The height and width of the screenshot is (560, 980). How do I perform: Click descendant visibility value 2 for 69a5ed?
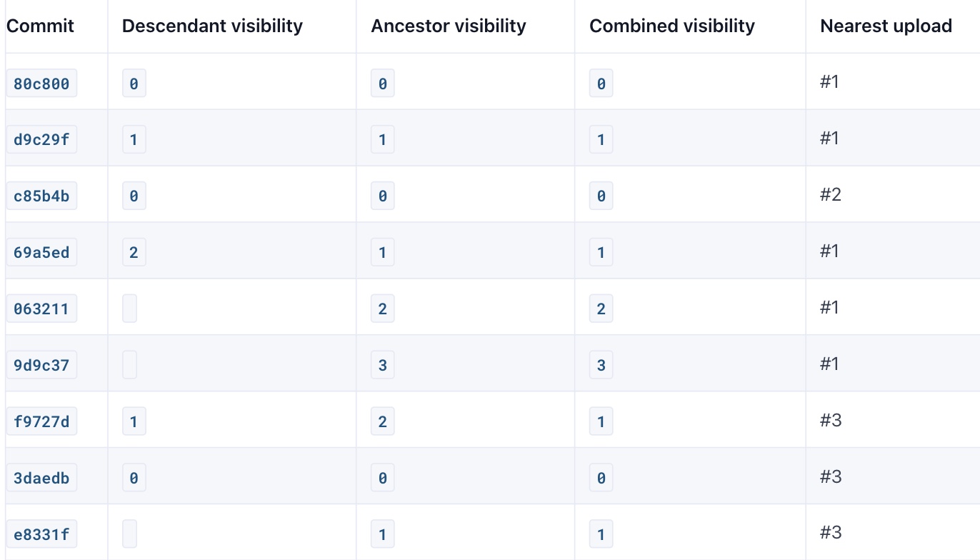click(x=134, y=252)
